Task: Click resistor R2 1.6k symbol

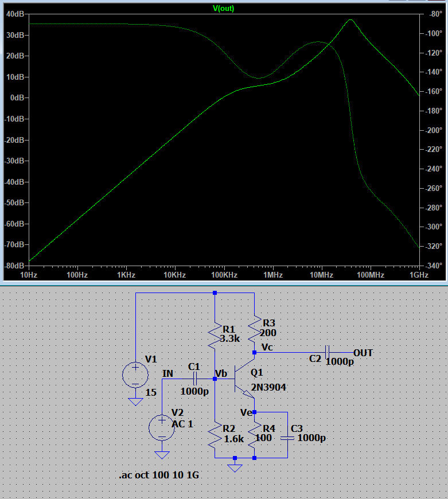Action: click(x=215, y=437)
